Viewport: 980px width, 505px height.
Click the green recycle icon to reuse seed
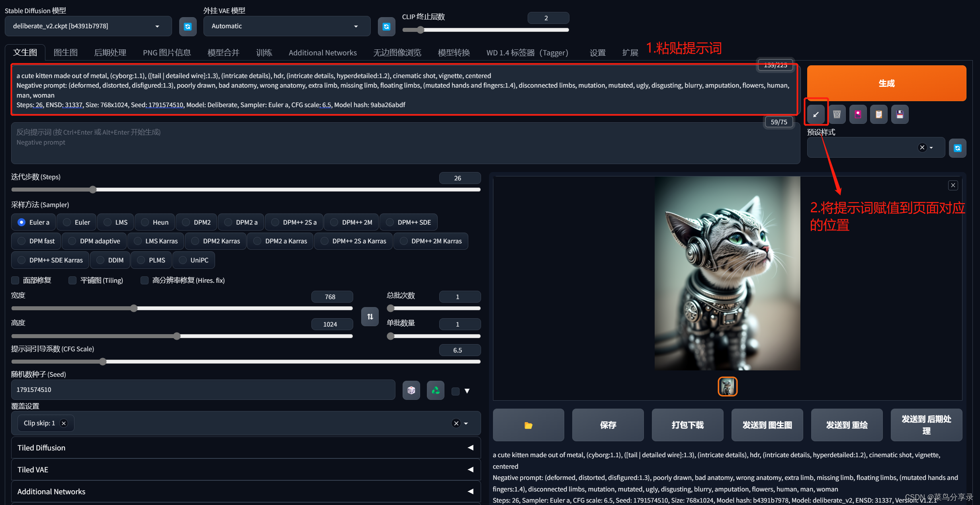point(435,390)
